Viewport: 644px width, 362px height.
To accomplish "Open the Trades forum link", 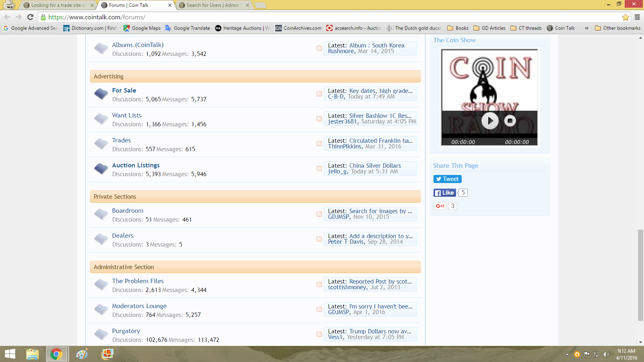I will click(121, 140).
